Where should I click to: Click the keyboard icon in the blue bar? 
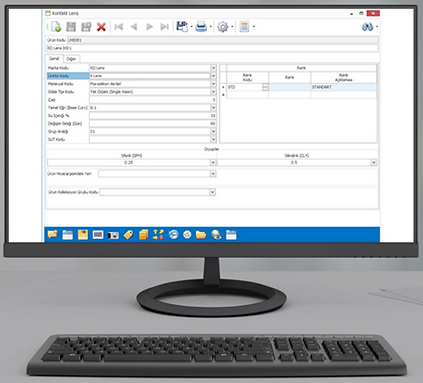coord(98,235)
